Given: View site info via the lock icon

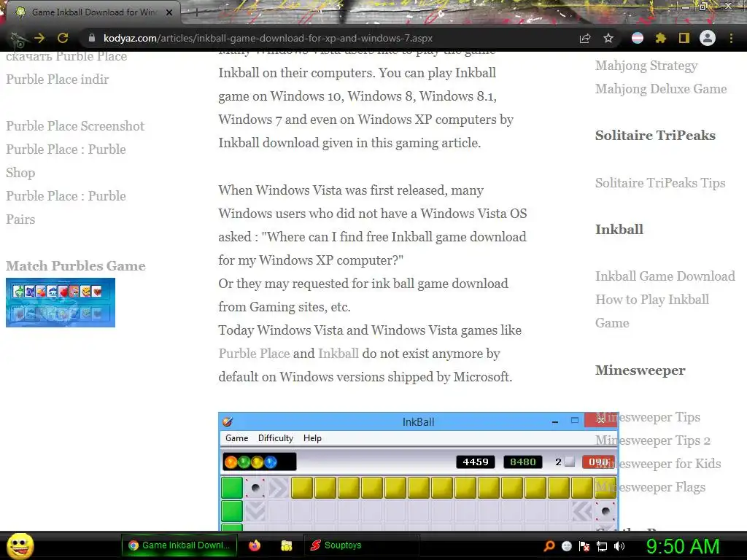Looking at the screenshot, I should 92,38.
